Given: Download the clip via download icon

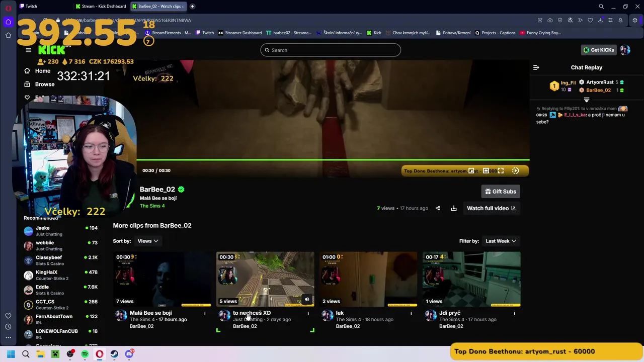Looking at the screenshot, I should tap(454, 208).
